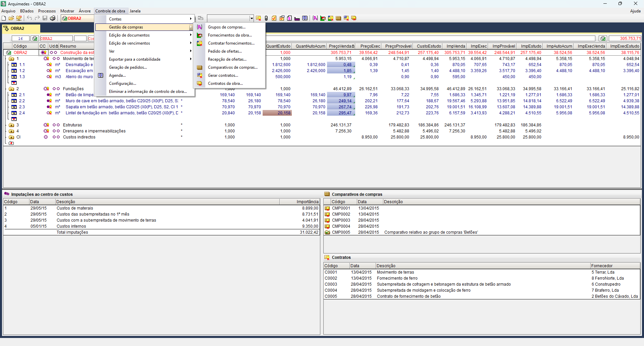The height and width of the screenshot is (346, 644).
Task: Click the save floppy disk icon
Action: tap(45, 18)
